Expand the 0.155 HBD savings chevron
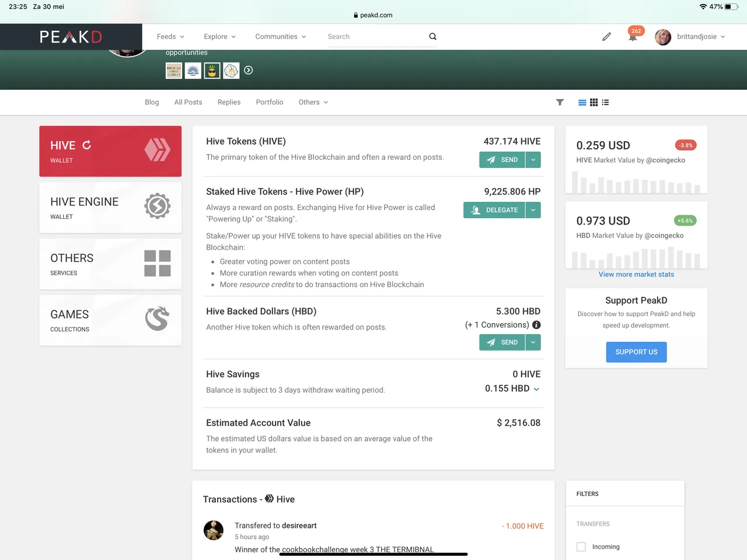Image resolution: width=747 pixels, height=560 pixels. coord(536,389)
